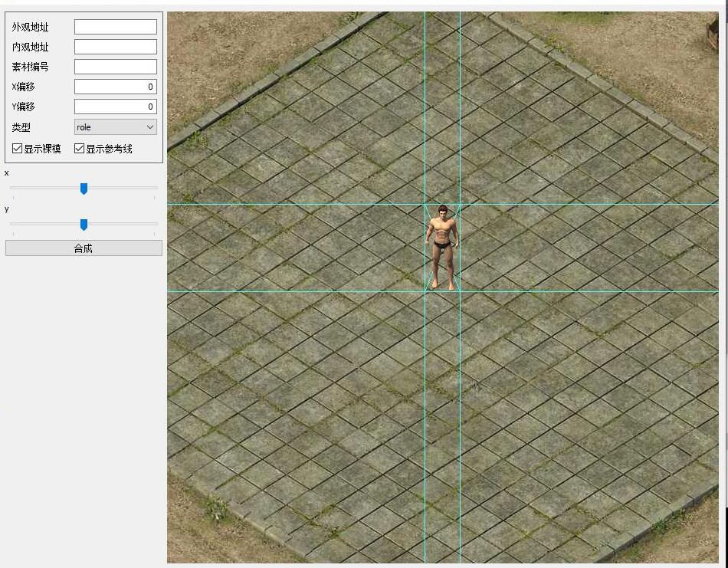Viewport: 728px width, 568px height.
Task: Click the character's feet on the tile
Action: pos(442,284)
